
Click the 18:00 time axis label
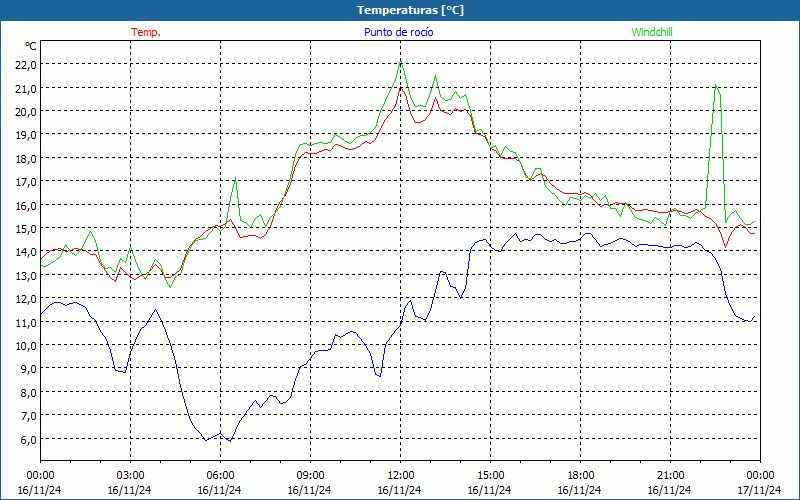click(x=580, y=476)
